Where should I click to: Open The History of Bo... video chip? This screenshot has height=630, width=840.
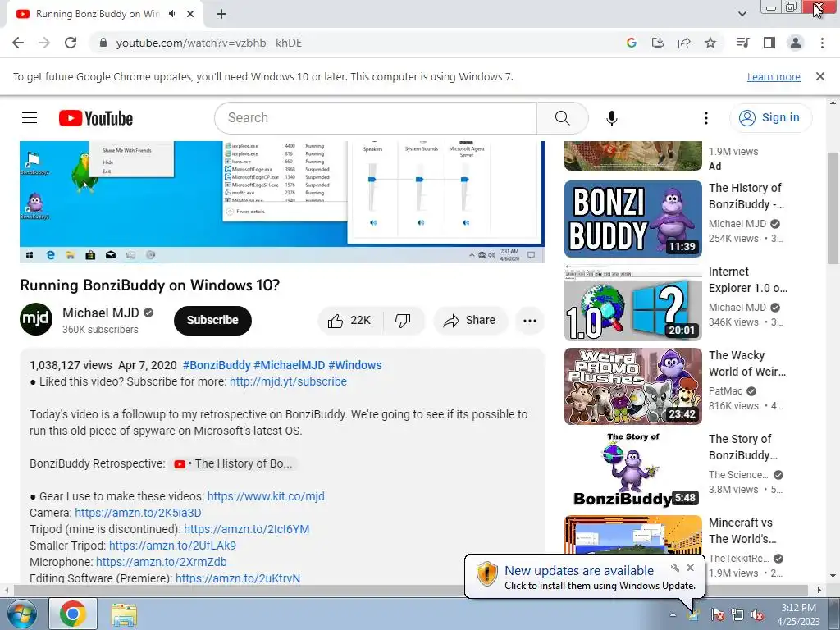point(233,463)
